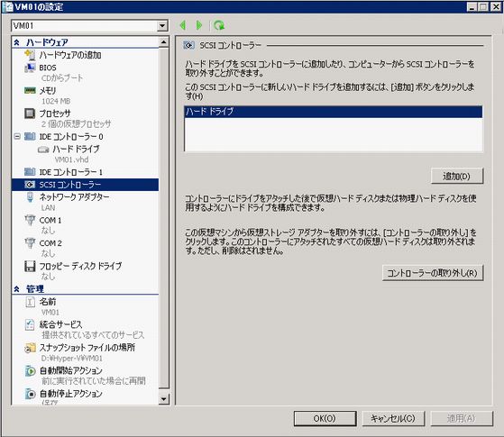Click the green refresh icon

coord(219,25)
